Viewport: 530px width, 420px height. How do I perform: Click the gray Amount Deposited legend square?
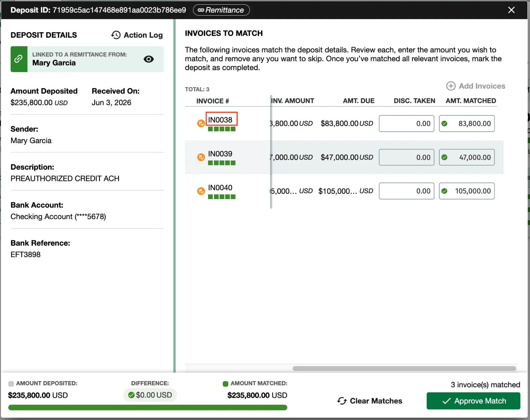tap(11, 384)
